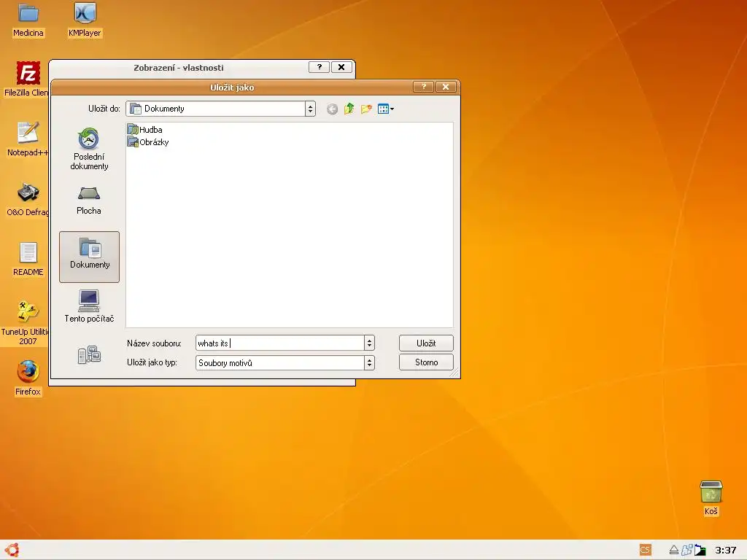Click into the Název souboru text field
The image size is (747, 560).
pos(280,343)
